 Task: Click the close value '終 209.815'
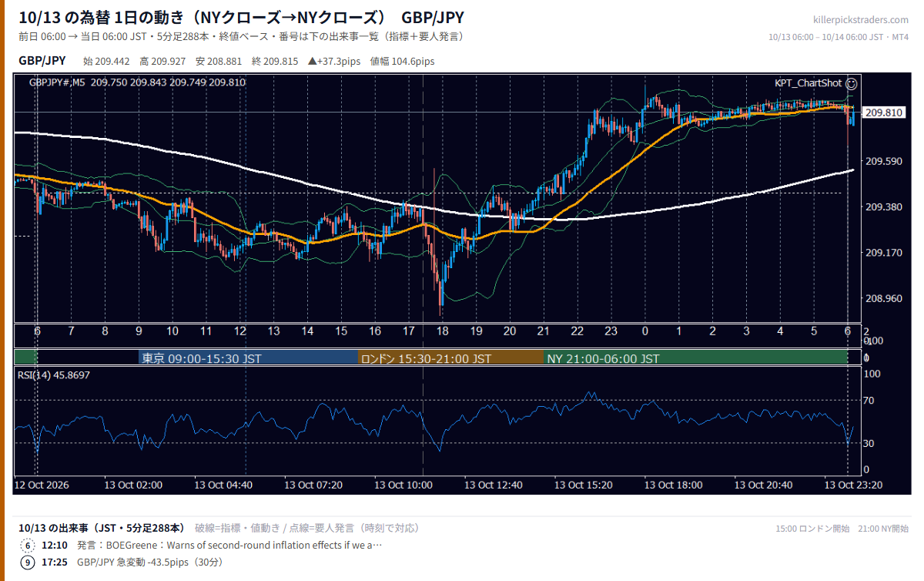pyautogui.click(x=275, y=62)
